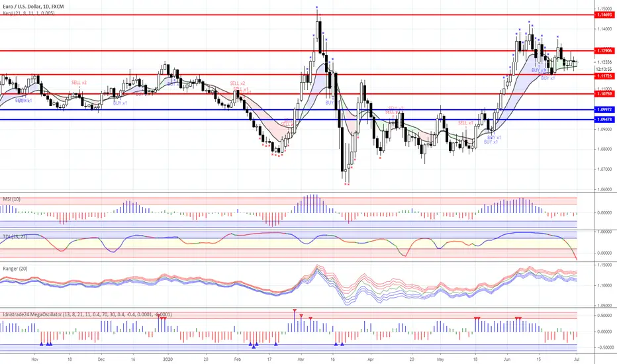Select the Kenji indicator legend label
The width and height of the screenshot is (617, 364).
(x=28, y=13)
